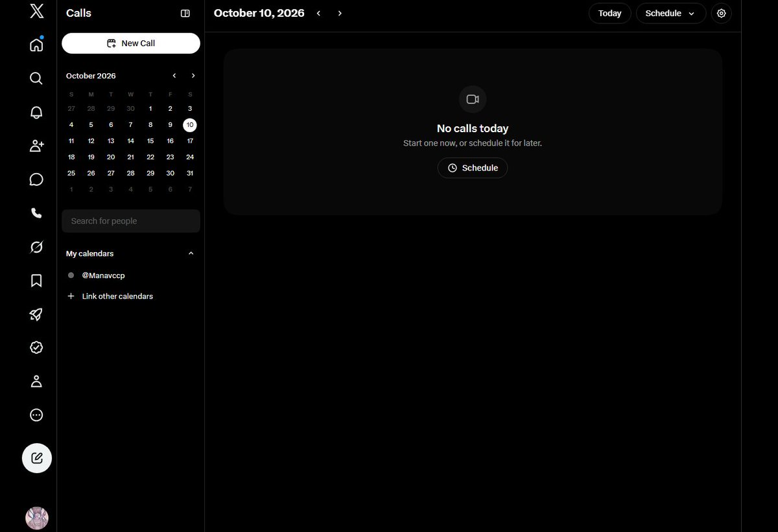The image size is (778, 532).
Task: Open Follow people icon in sidebar
Action: tap(36, 146)
